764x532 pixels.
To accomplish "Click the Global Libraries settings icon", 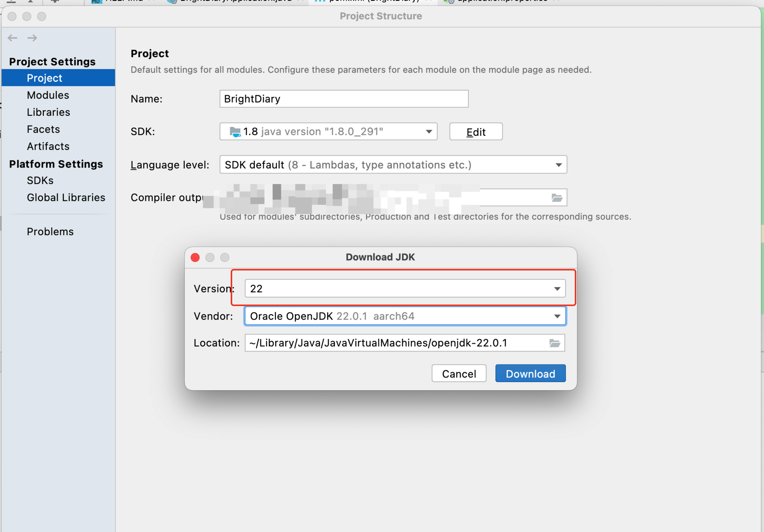I will [x=66, y=197].
